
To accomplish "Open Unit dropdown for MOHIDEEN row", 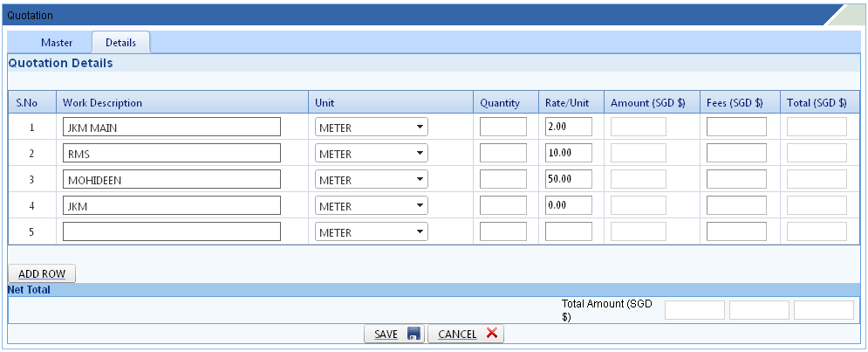I will [x=372, y=180].
